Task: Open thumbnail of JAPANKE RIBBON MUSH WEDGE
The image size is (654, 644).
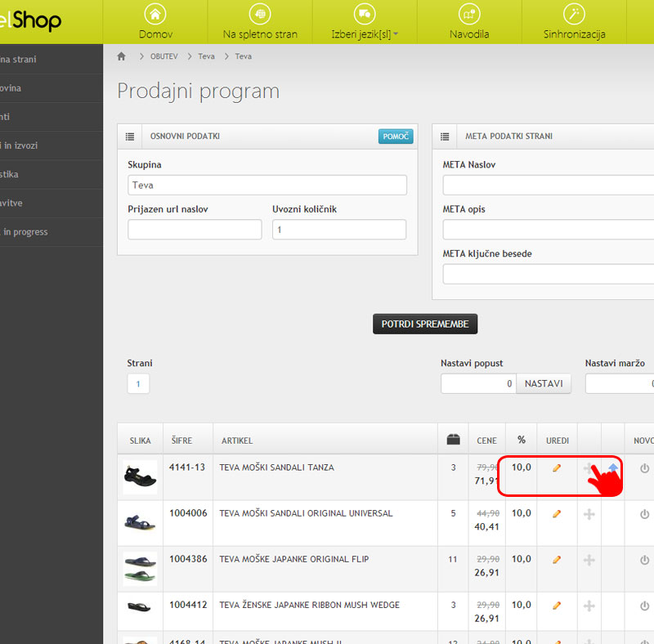Action: click(x=140, y=607)
